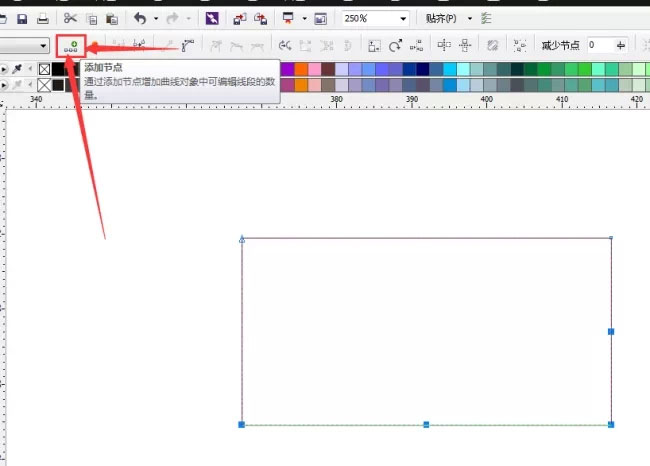This screenshot has height=466, width=650.
Task: Pick the eyedropper in the upper palette row
Action: click(17, 69)
